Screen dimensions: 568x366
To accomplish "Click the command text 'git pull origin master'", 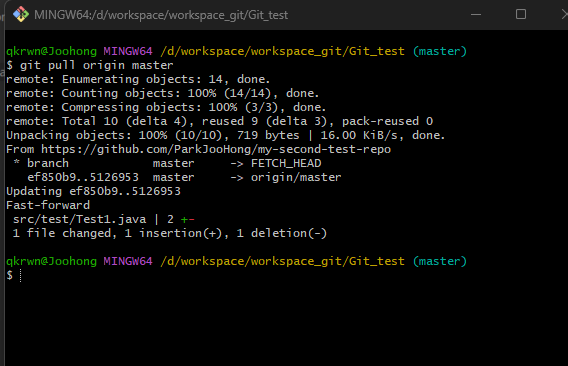I will point(96,65).
